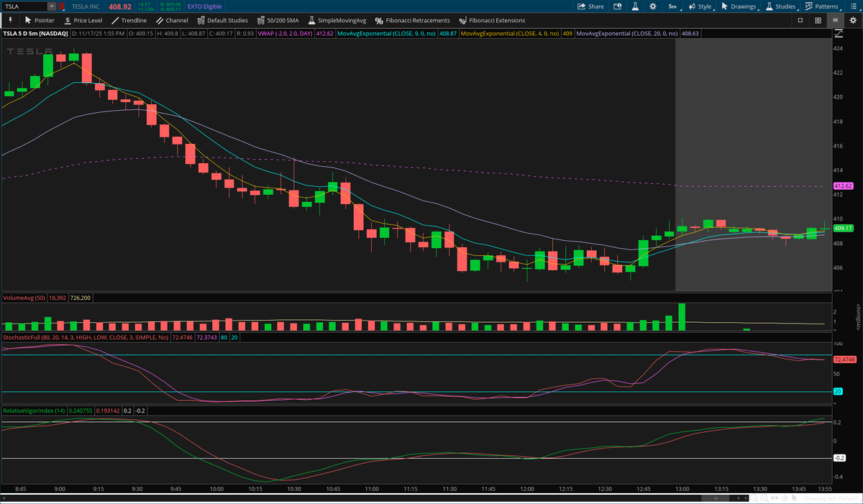Switch to single chart layout icon
The height and width of the screenshot is (504, 863).
click(800, 20)
